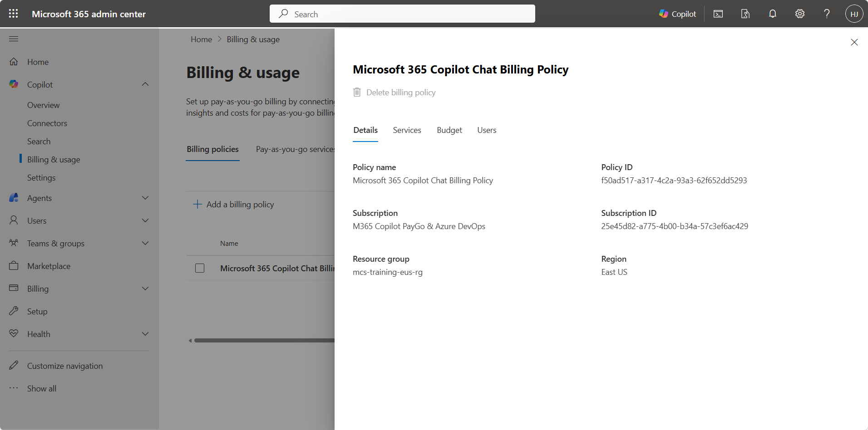Click the help question mark icon

827,14
